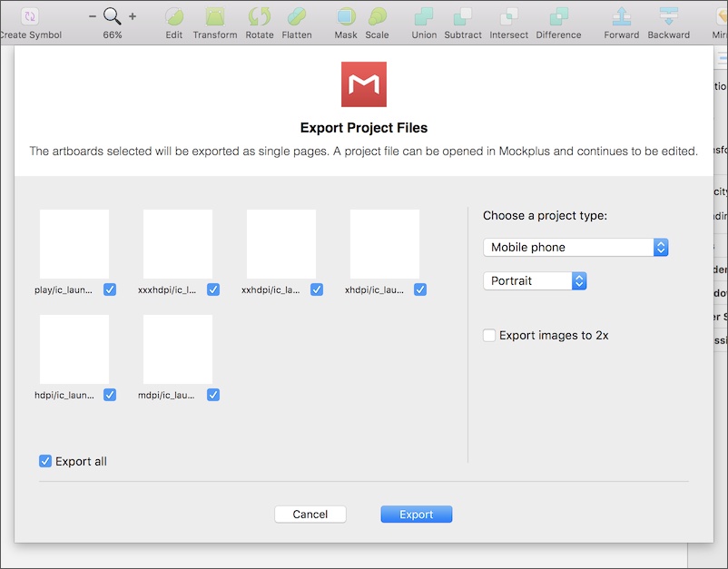Viewport: 728px width, 569px height.
Task: Toggle the Export all checkbox
Action: coord(45,461)
